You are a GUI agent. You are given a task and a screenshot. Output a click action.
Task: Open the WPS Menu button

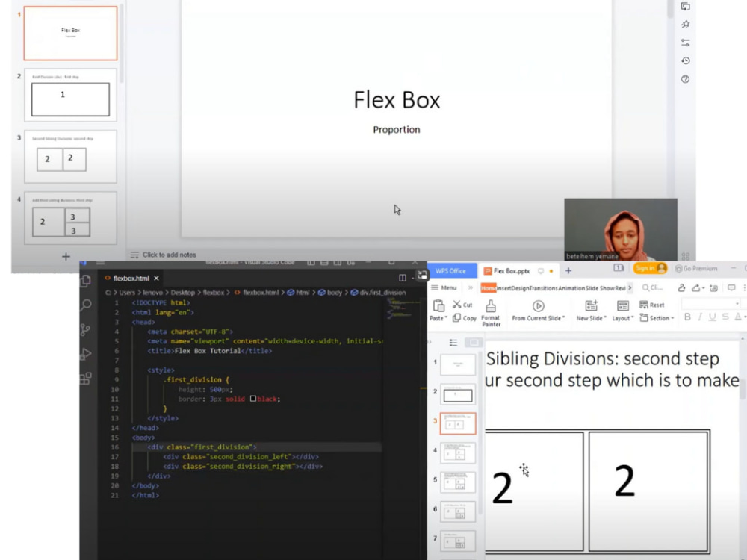pyautogui.click(x=444, y=287)
